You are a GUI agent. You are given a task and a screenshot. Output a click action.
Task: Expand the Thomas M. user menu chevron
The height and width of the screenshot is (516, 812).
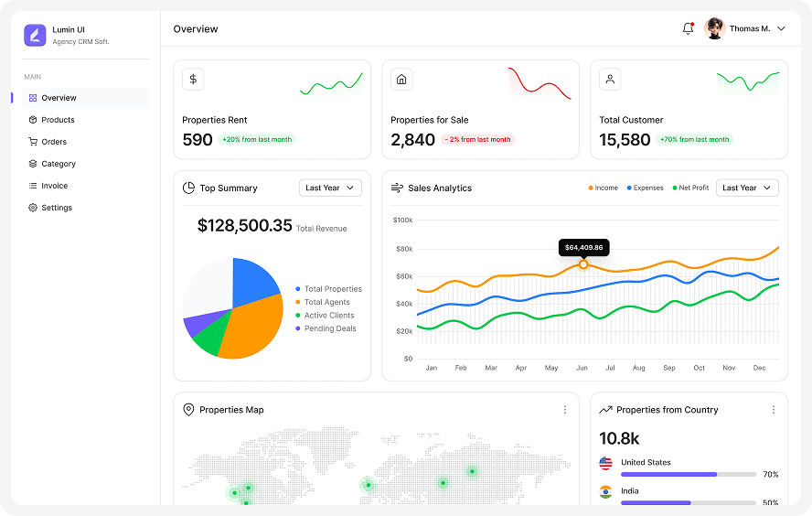point(781,29)
